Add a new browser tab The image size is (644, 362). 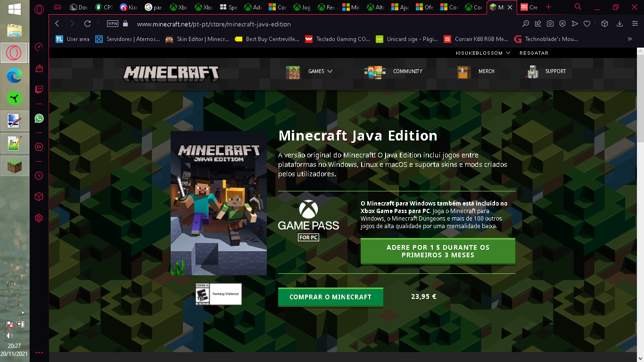(x=548, y=7)
